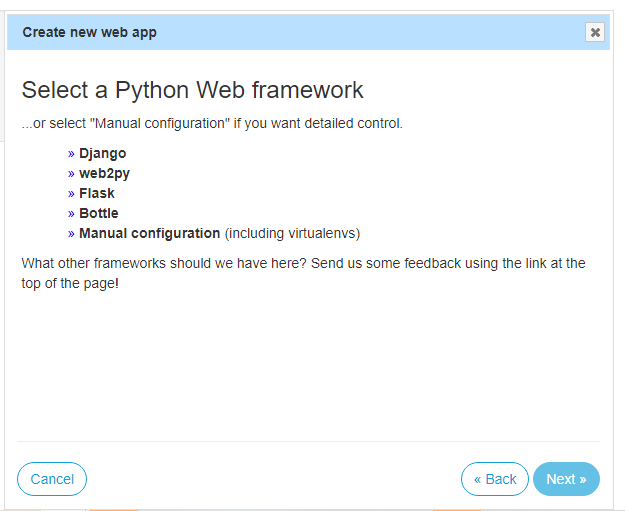Image resolution: width=625 pixels, height=511 pixels.
Task: Proceed with the Next » button
Action: 566,479
